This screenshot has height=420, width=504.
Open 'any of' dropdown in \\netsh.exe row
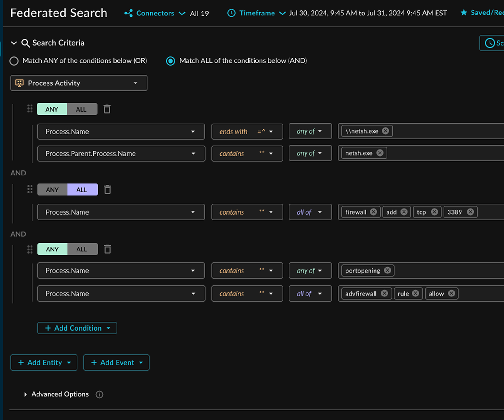click(310, 131)
